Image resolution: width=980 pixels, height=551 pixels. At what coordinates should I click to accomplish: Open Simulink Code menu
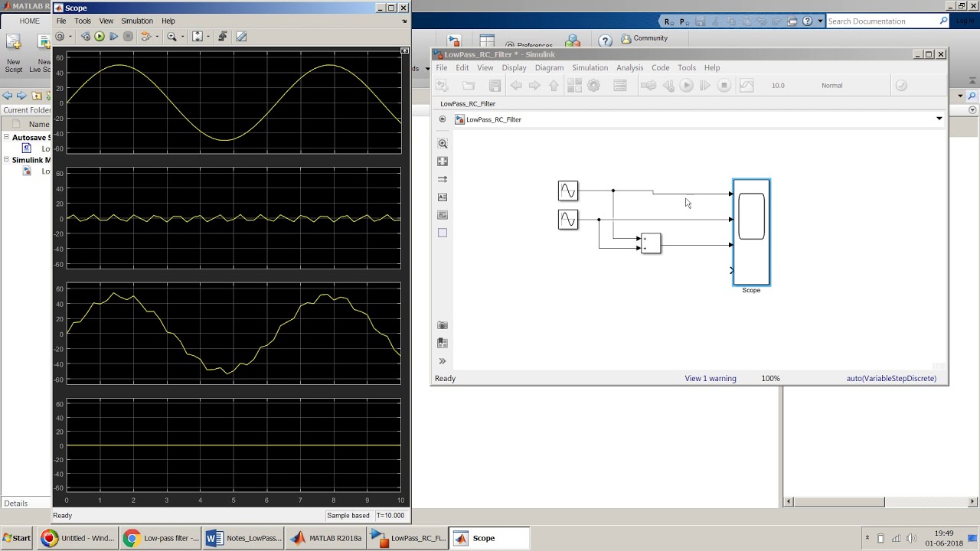pyautogui.click(x=660, y=67)
